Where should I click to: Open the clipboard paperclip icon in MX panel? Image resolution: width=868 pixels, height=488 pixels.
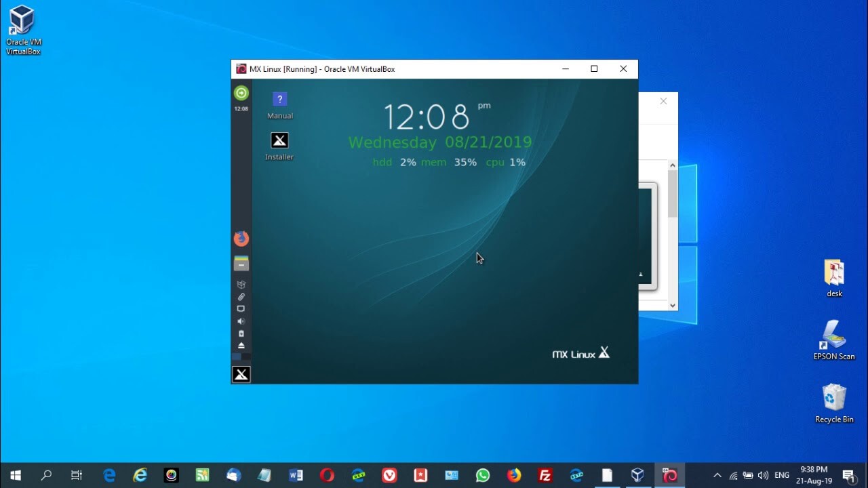pyautogui.click(x=241, y=297)
